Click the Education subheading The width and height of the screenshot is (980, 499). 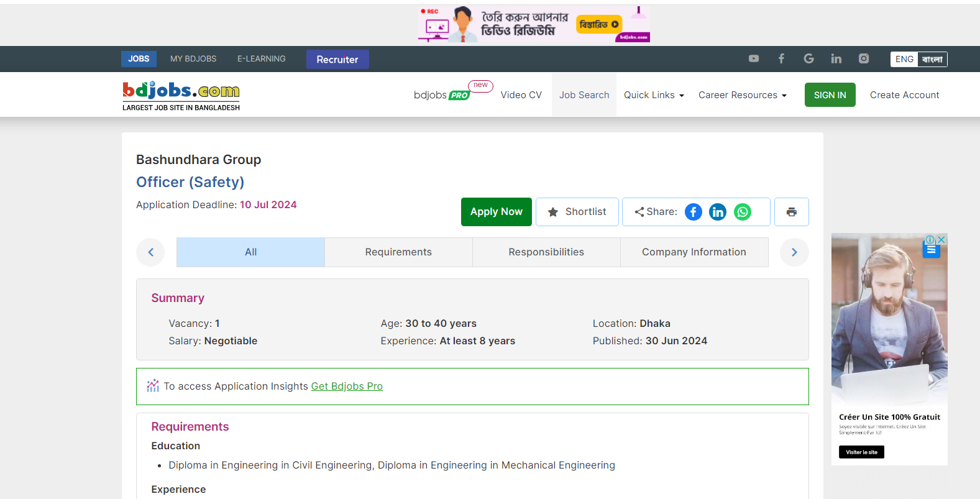pyautogui.click(x=176, y=446)
